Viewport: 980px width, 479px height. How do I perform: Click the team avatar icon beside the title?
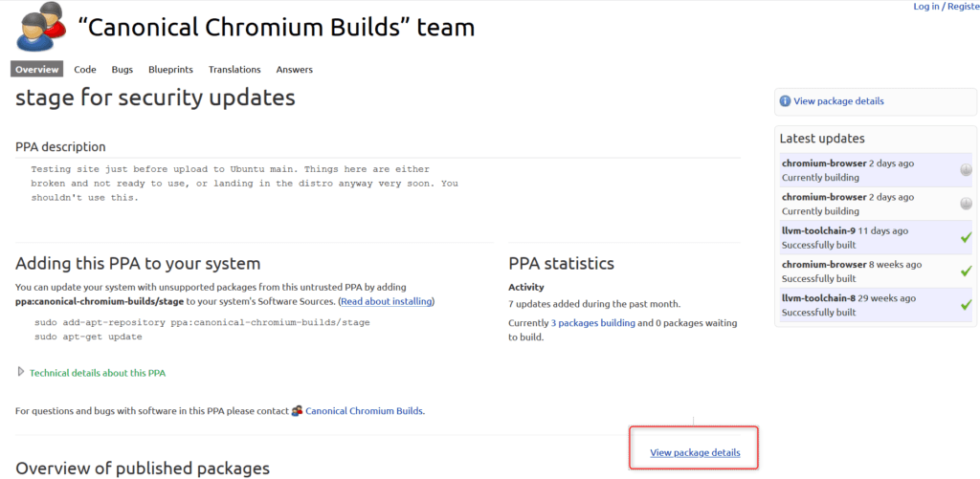pos(40,27)
